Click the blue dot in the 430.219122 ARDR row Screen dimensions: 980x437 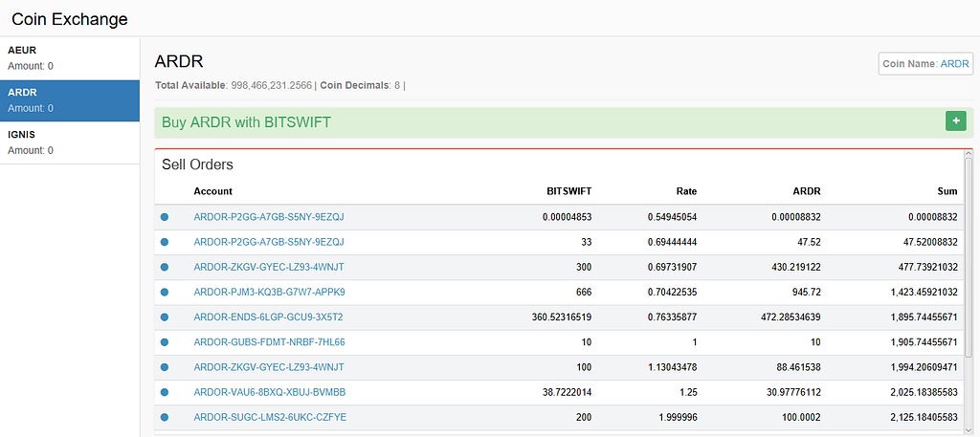165,267
